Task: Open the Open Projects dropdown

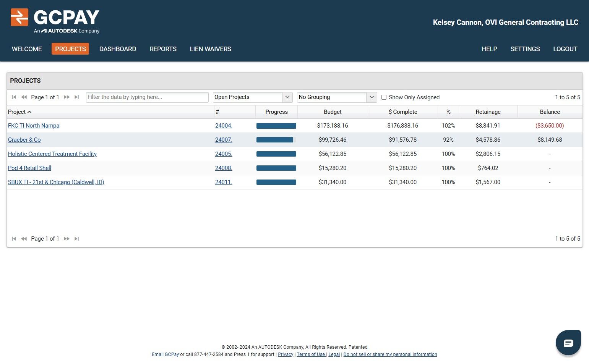Action: coord(252,97)
